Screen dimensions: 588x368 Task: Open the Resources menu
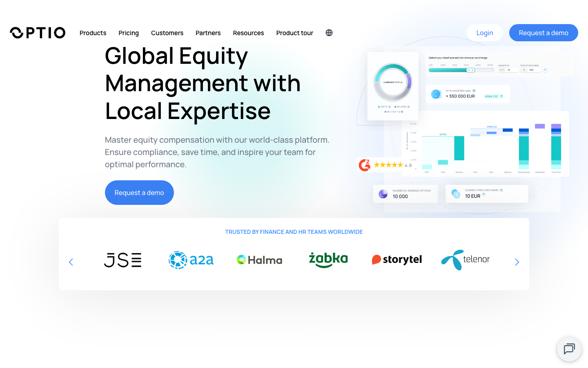coord(248,33)
